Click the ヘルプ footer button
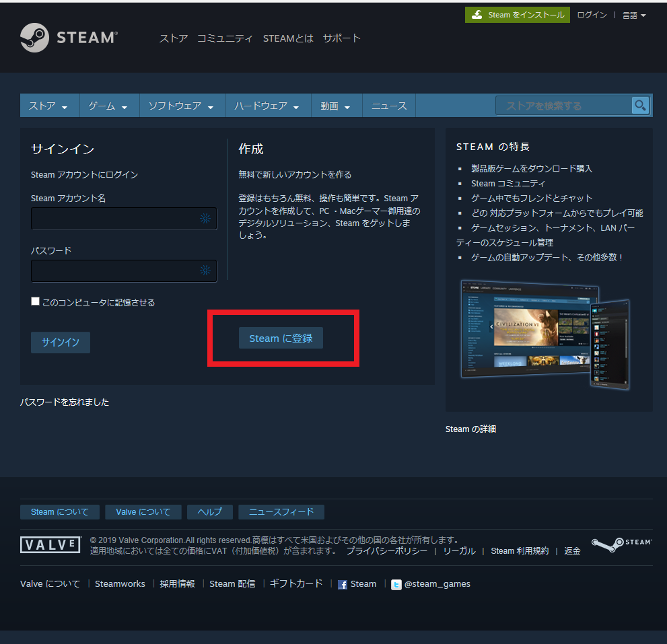 pos(210,511)
